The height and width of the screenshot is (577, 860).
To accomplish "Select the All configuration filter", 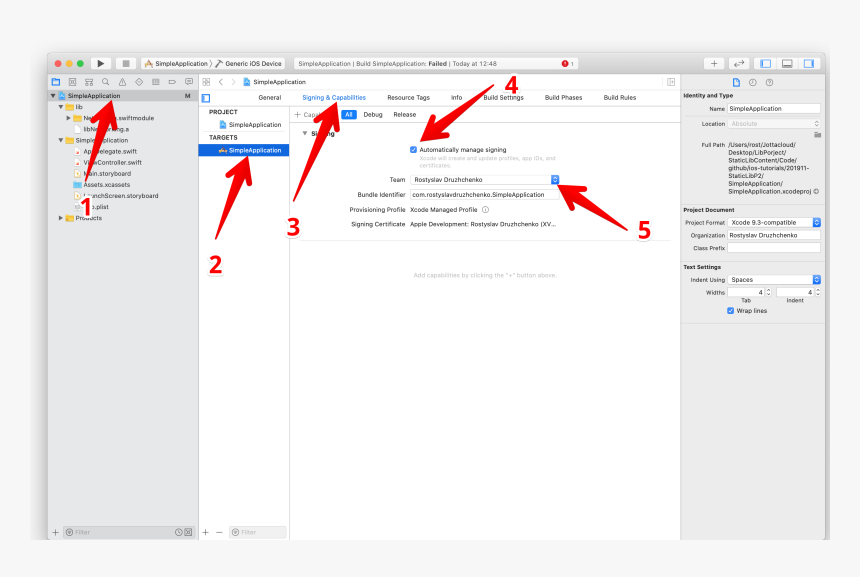I will (x=349, y=115).
